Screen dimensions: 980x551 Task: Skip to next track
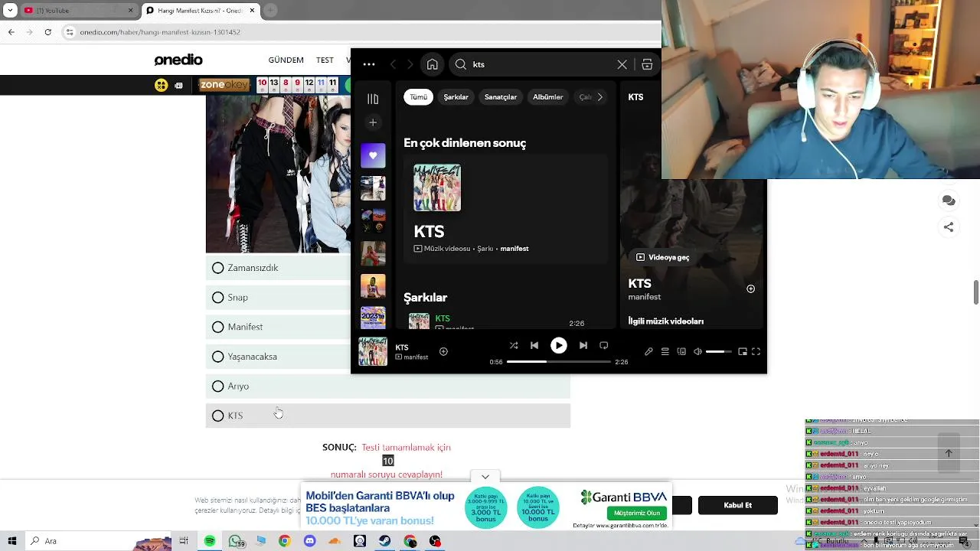coord(583,346)
